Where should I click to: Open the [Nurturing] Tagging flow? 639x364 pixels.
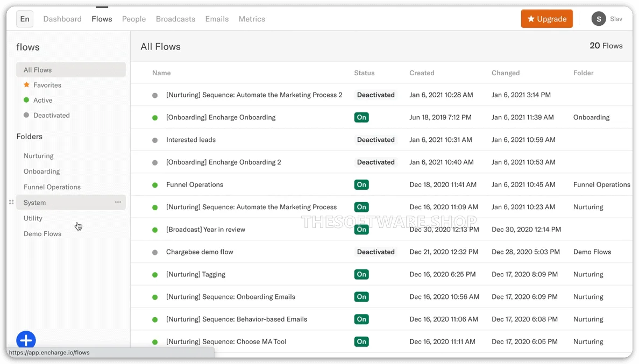tap(196, 274)
